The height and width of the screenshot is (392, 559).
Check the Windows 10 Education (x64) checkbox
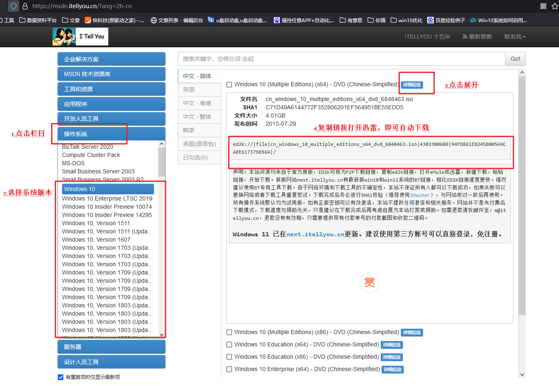tap(229, 344)
